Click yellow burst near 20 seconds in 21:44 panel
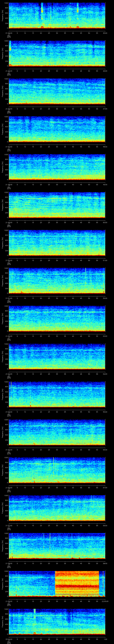The height and width of the screenshot is (644, 114). click(x=42, y=11)
